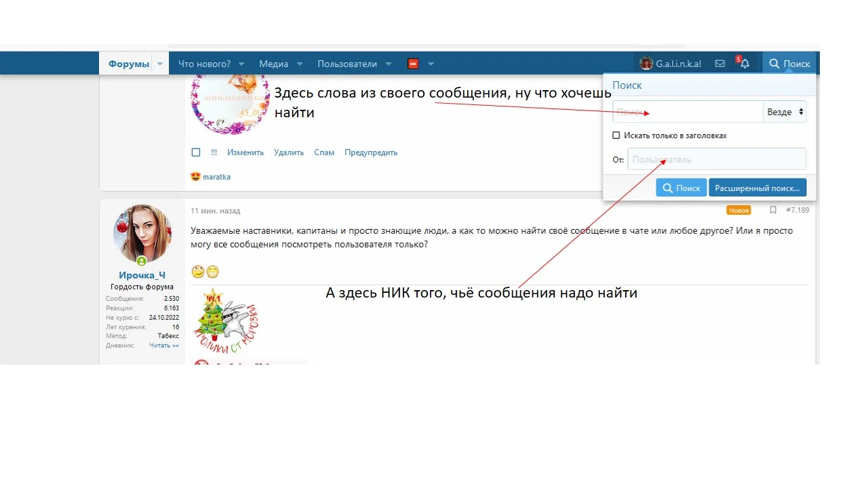
Task: Open the Медиа menu
Action: 273,63
